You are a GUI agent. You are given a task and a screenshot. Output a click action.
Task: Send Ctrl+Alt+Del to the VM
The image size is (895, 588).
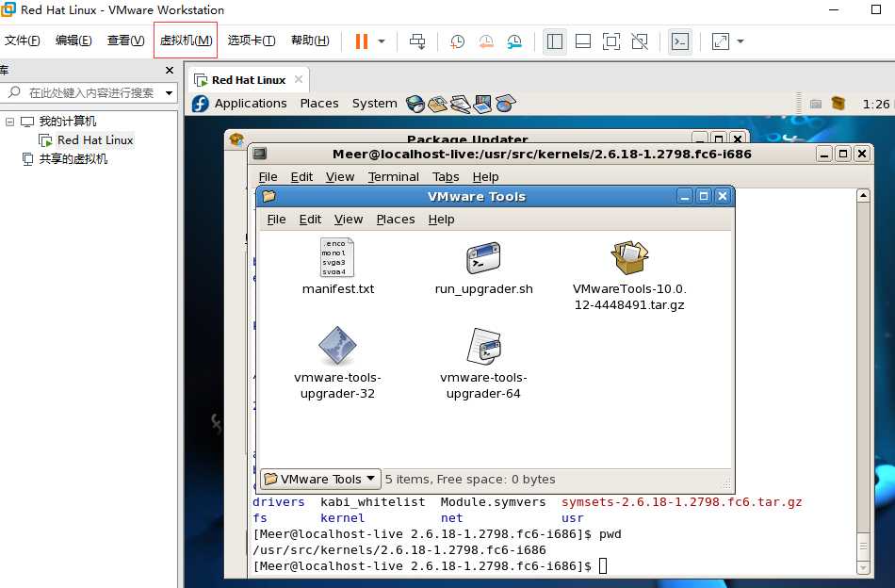417,41
